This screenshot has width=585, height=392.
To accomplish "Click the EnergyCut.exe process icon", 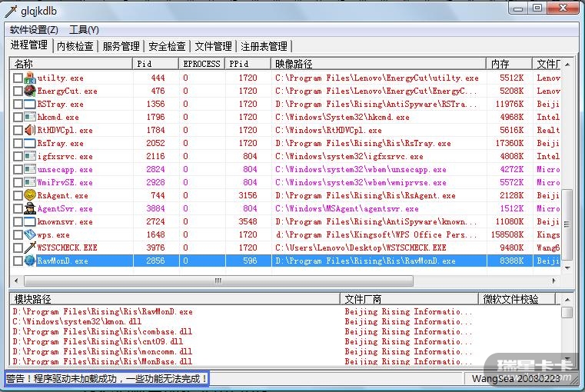I will 30,91.
